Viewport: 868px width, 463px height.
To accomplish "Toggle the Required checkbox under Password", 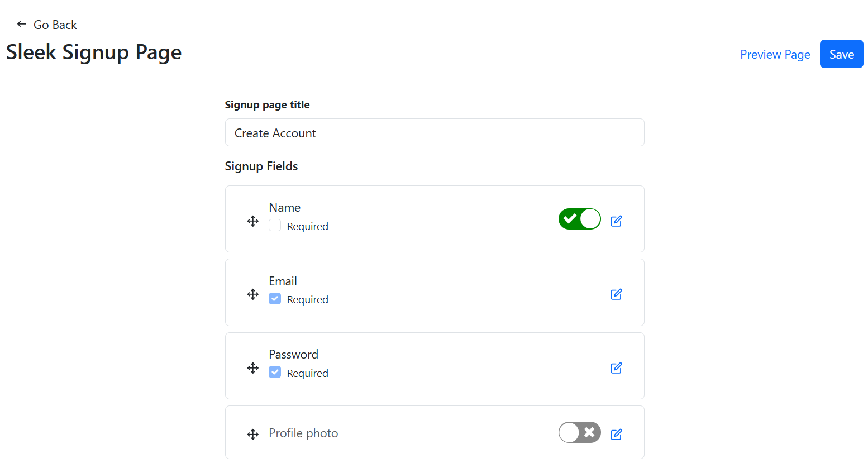I will pos(275,373).
